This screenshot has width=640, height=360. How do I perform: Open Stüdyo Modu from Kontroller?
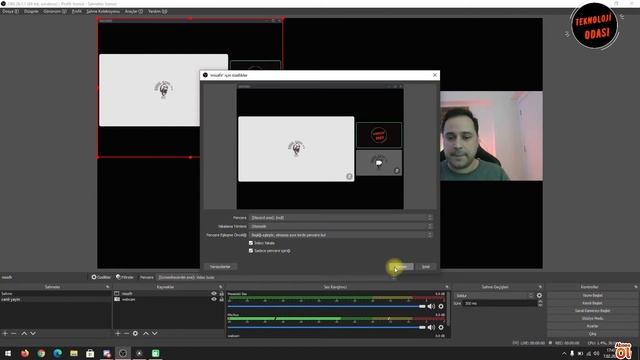592,318
